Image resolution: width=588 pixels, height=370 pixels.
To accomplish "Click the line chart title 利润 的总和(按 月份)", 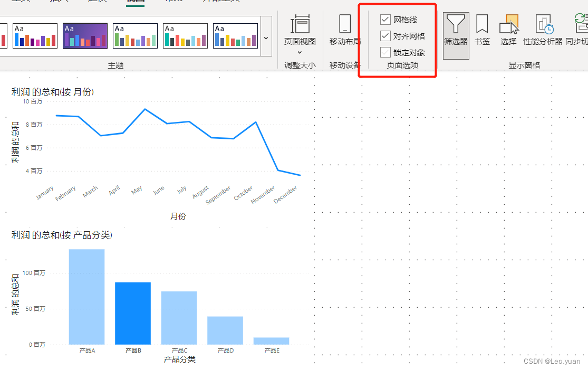I will pyautogui.click(x=53, y=92).
